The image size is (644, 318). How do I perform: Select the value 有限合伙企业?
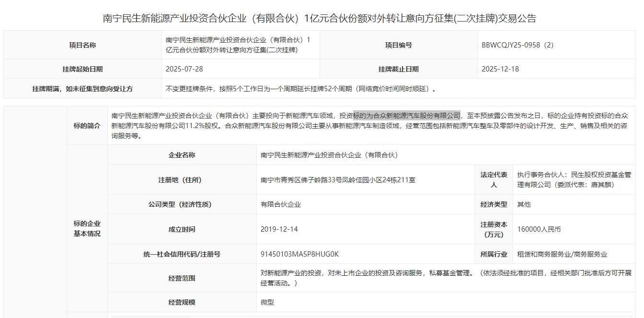[281, 204]
